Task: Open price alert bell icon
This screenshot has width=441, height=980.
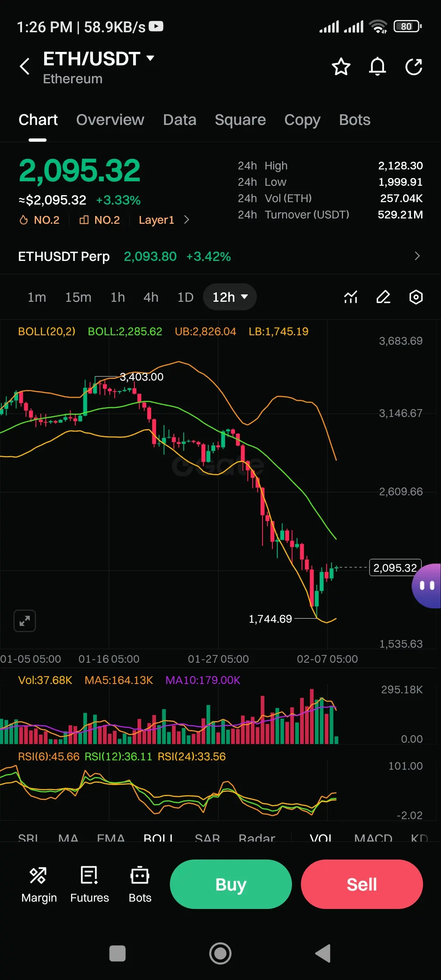Action: (377, 67)
